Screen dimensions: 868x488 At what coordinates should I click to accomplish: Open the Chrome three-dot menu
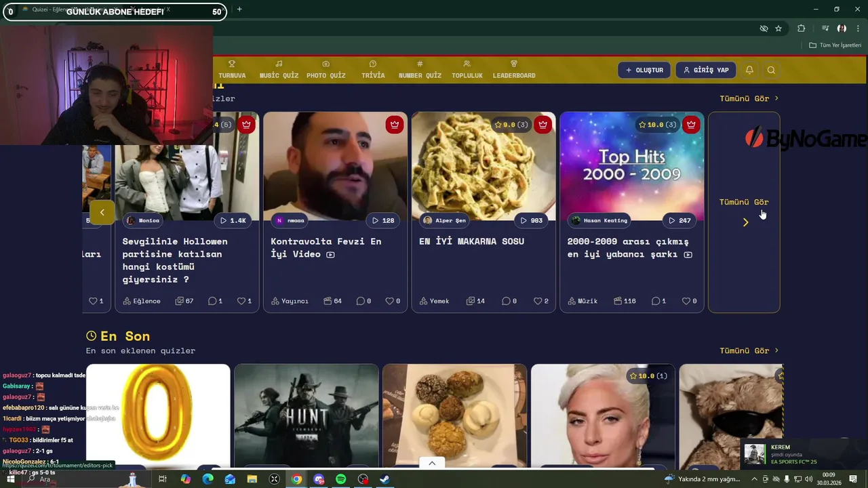click(858, 28)
